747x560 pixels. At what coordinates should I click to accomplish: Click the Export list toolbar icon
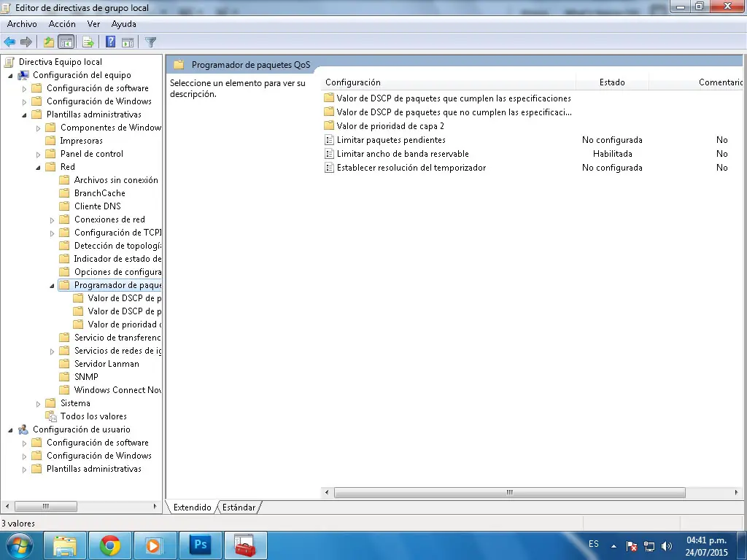coord(88,42)
